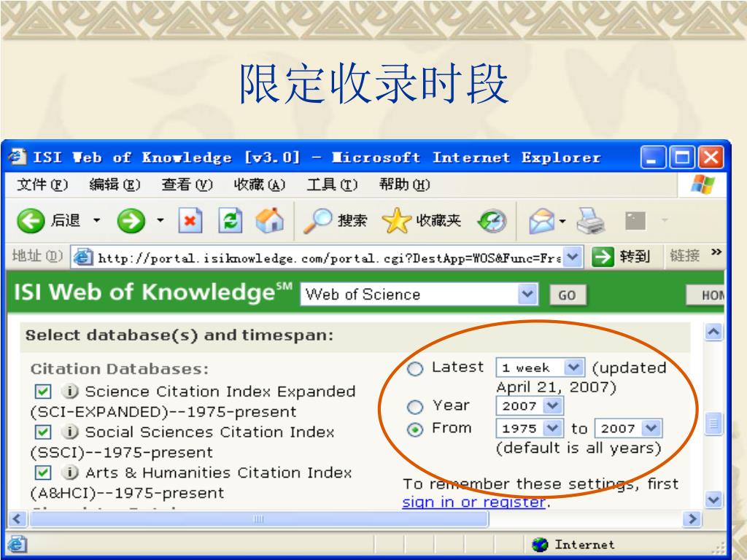Click the GO button beside Web of Science
Screen dimensions: 747x560
[568, 295]
